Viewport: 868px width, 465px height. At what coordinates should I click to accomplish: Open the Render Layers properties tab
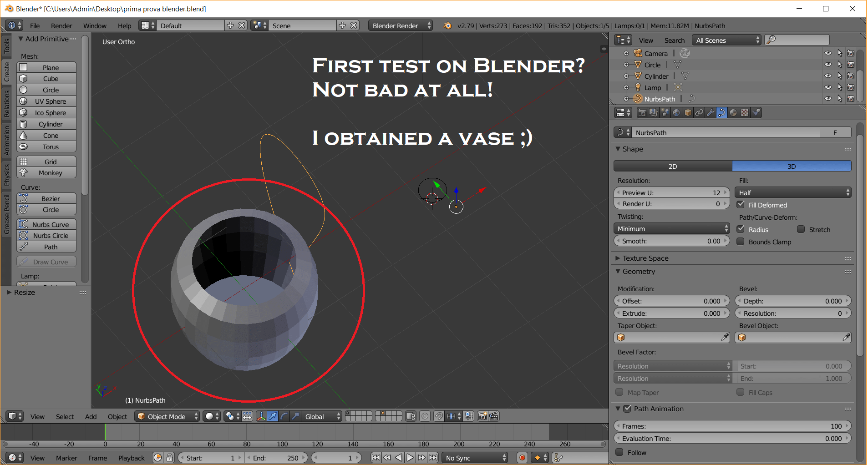(654, 113)
